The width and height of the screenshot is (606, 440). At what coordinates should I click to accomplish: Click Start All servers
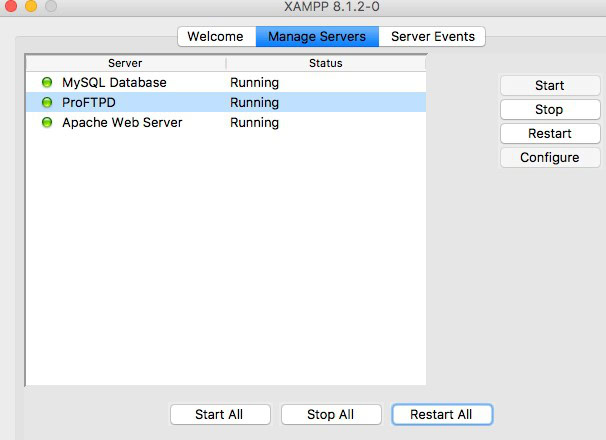pos(220,414)
